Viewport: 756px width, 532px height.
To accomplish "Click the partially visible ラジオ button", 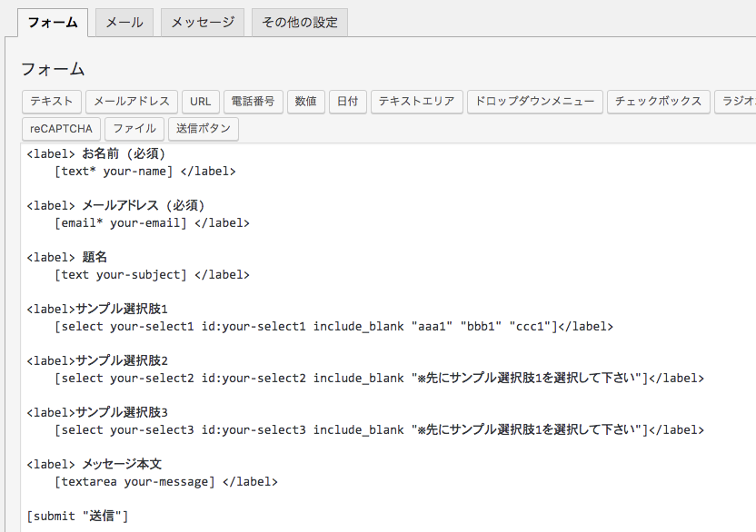I will tap(735, 101).
